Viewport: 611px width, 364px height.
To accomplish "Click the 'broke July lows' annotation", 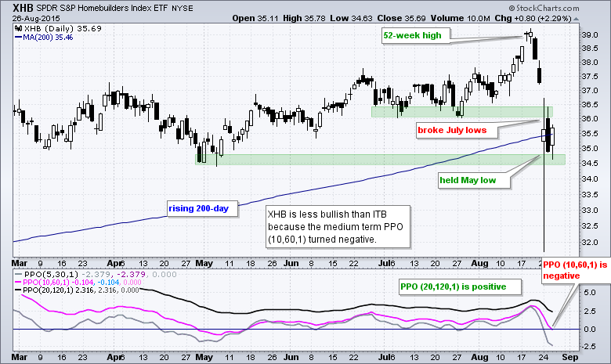I will coord(457,131).
